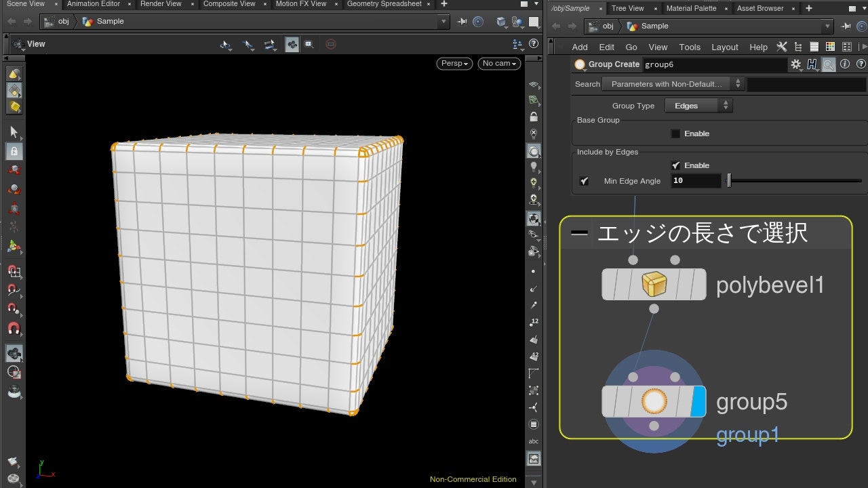Toggle the Min Edge Angle checkbox
This screenshot has height=488, width=868.
click(585, 181)
